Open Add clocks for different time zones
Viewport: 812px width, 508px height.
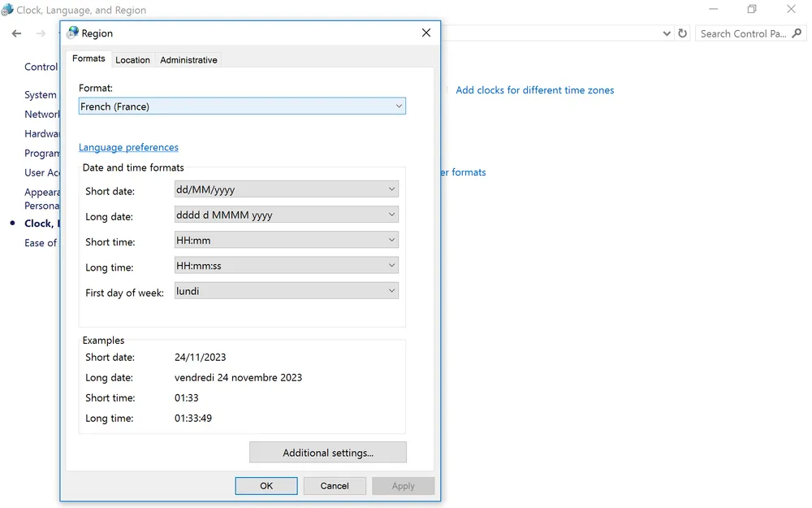click(534, 90)
